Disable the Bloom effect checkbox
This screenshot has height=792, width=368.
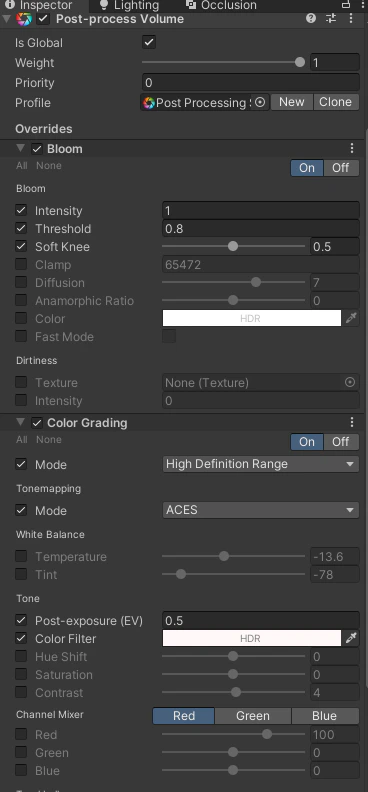tap(37, 149)
